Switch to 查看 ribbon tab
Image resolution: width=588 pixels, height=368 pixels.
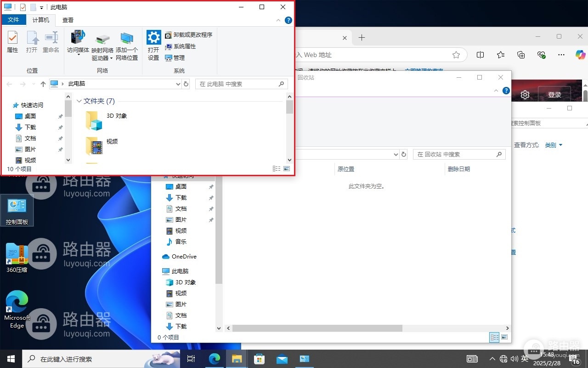(x=68, y=20)
